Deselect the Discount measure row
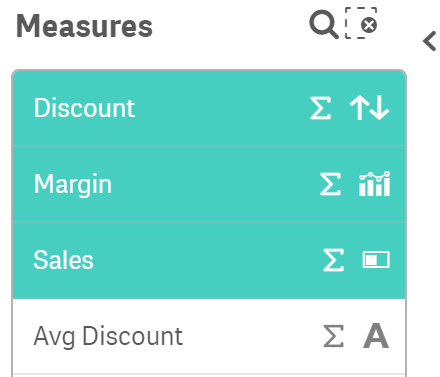 click(x=209, y=108)
